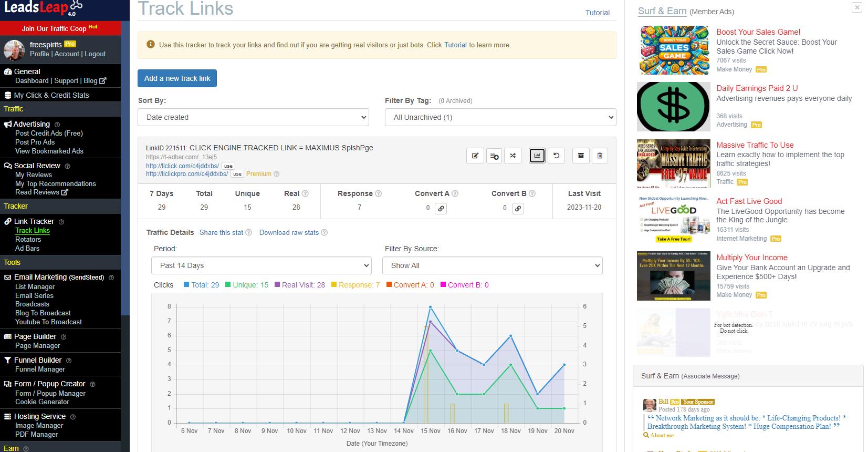Toggle the Convert A legend series
Viewport: 868px width, 452px height.
tap(410, 285)
